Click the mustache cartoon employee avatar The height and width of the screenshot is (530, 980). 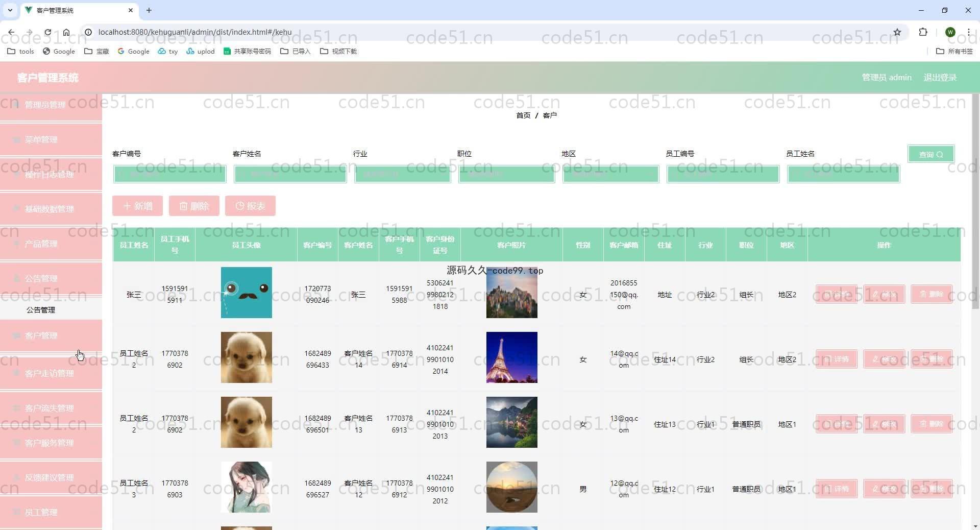coord(247,293)
